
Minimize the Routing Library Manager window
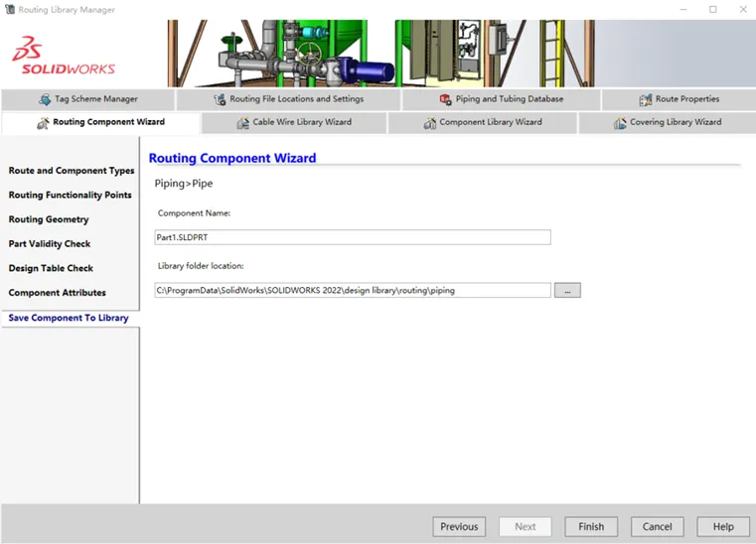(x=683, y=9)
